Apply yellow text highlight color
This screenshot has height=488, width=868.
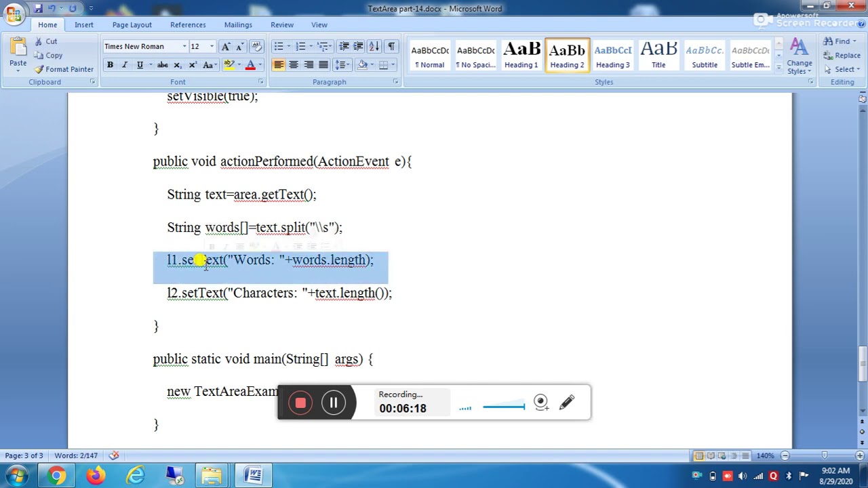(229, 65)
